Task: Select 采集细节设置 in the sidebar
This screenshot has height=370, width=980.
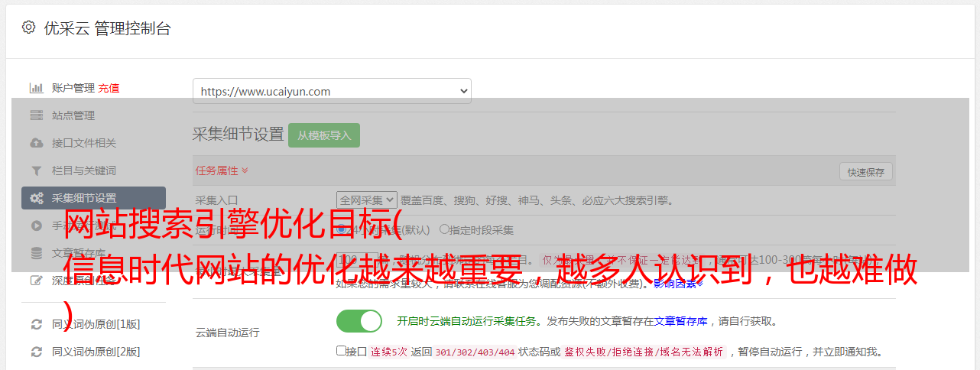Action: pos(93,198)
